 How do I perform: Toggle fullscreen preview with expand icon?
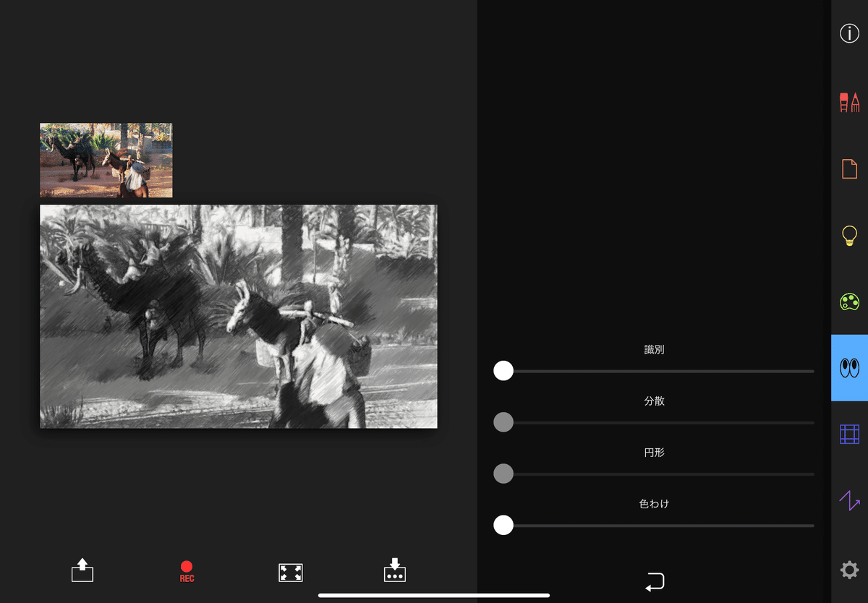click(291, 573)
